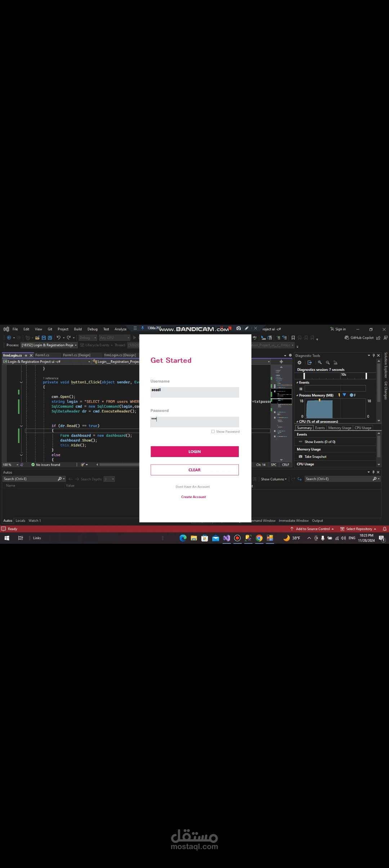The image size is (389, 868).
Task: Click the Save All toolbar icon
Action: 50,338
